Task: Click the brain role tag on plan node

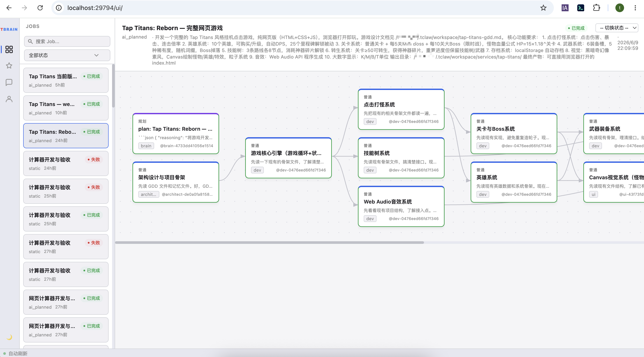Action: pos(146,146)
